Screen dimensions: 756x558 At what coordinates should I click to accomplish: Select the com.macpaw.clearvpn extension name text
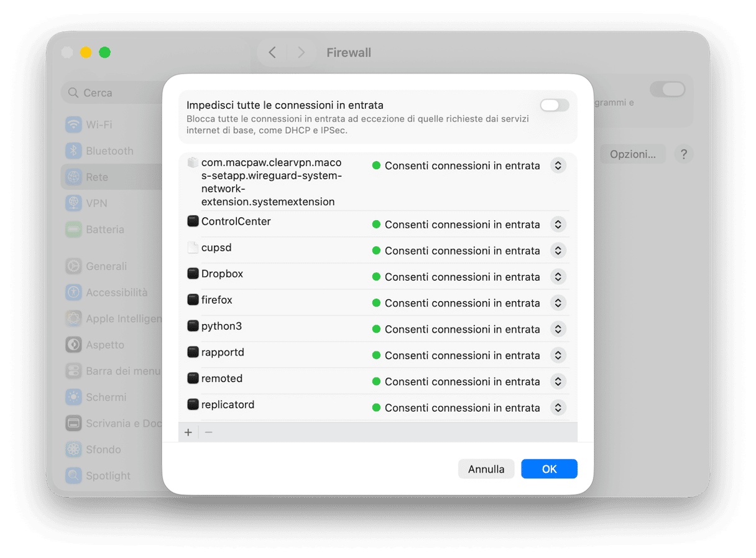272,182
